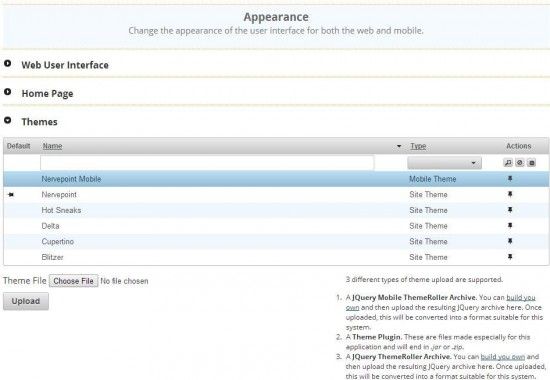Click pin action in Nervepoint row
Image resolution: width=550 pixels, height=380 pixels.
click(x=510, y=194)
